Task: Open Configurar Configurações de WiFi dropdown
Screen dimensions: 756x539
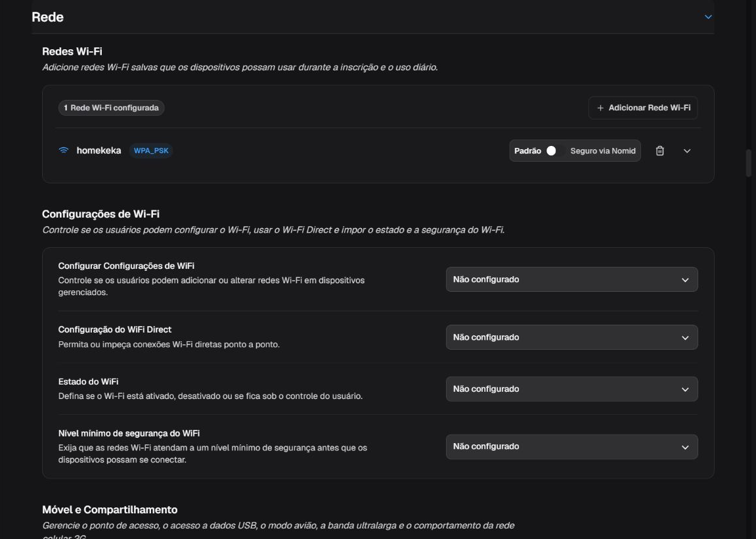Action: [571, 279]
